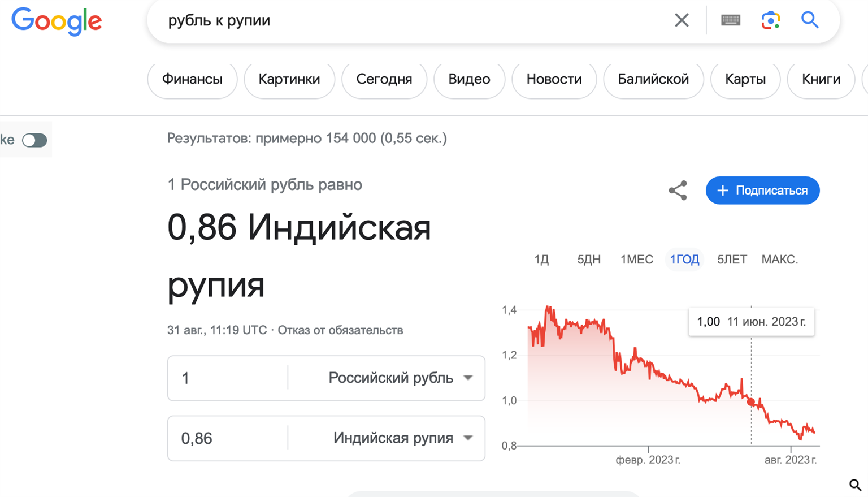Focus the ruble amount input field

click(228, 378)
